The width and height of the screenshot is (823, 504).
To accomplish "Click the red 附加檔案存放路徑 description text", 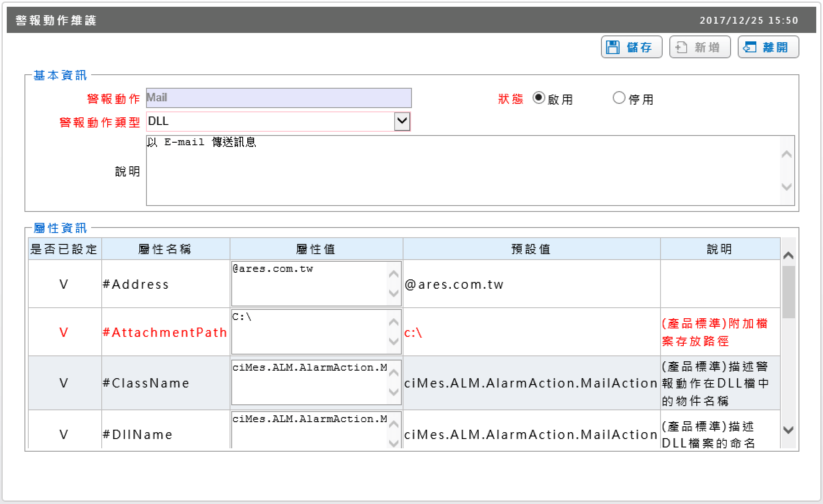I will pyautogui.click(x=715, y=333).
